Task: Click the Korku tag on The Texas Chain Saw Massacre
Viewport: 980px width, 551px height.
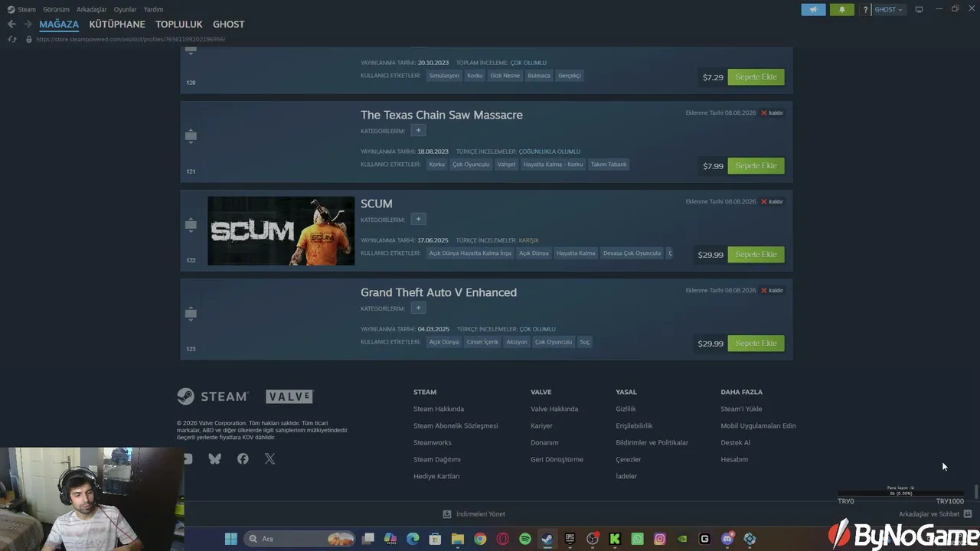Action: pyautogui.click(x=437, y=165)
